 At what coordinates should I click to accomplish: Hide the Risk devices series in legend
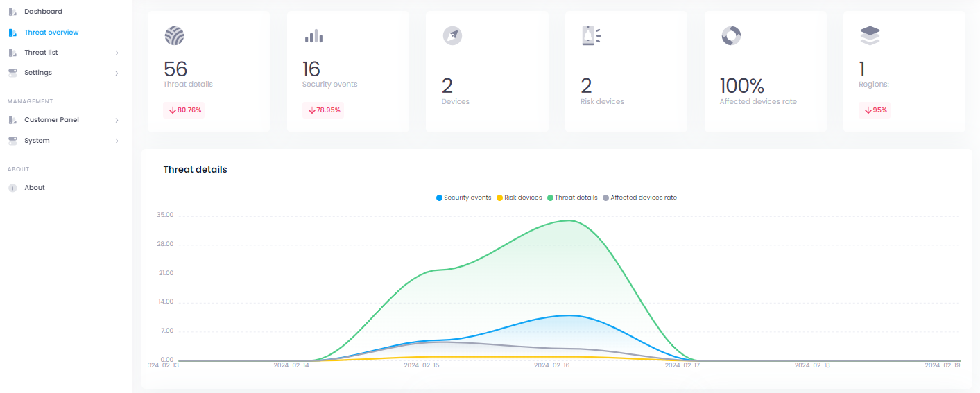518,198
